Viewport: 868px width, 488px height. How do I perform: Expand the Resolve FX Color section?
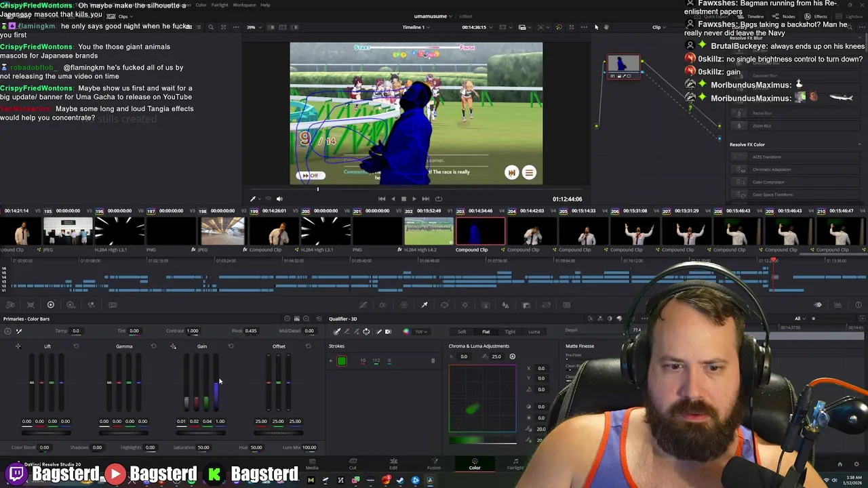(860, 144)
